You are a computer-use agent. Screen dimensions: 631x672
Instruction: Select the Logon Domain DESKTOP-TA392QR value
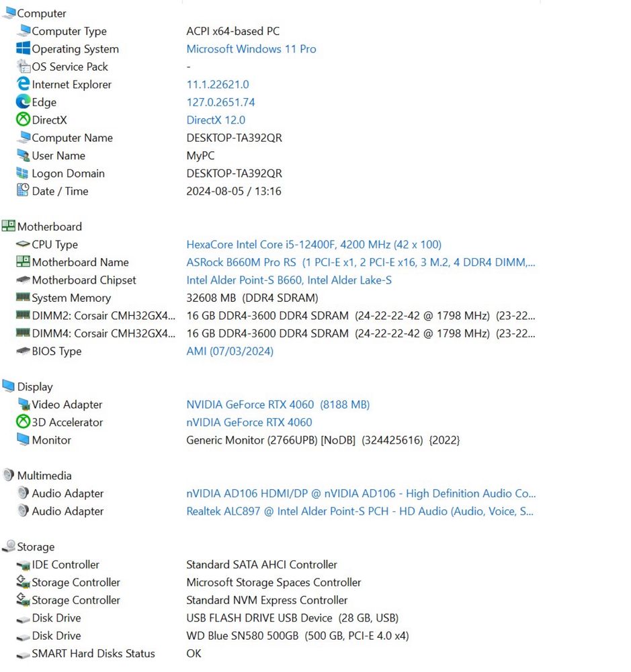click(234, 173)
